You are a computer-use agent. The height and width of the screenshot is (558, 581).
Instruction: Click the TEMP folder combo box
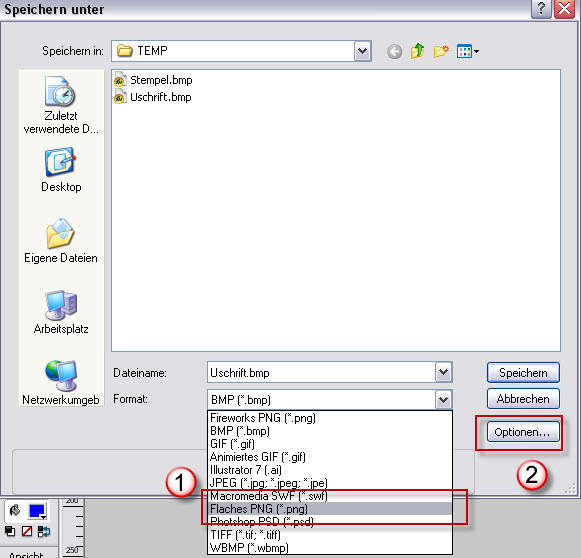pyautogui.click(x=241, y=51)
